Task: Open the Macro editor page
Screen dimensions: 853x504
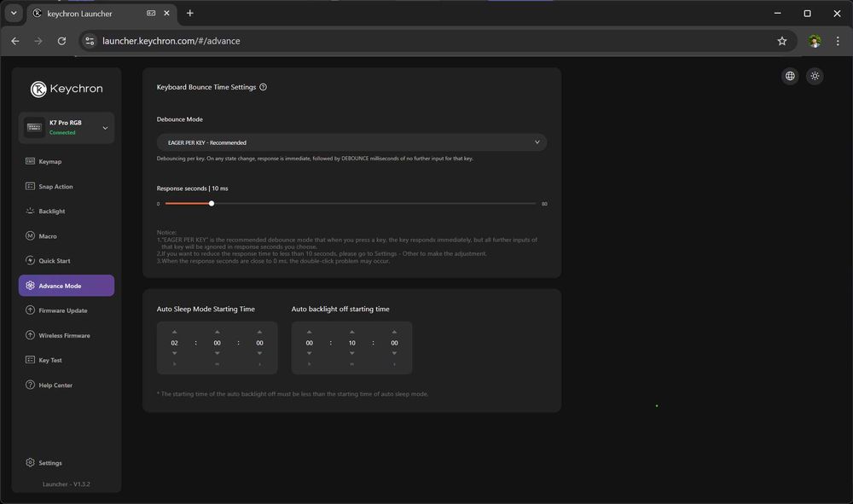Action: click(67, 236)
